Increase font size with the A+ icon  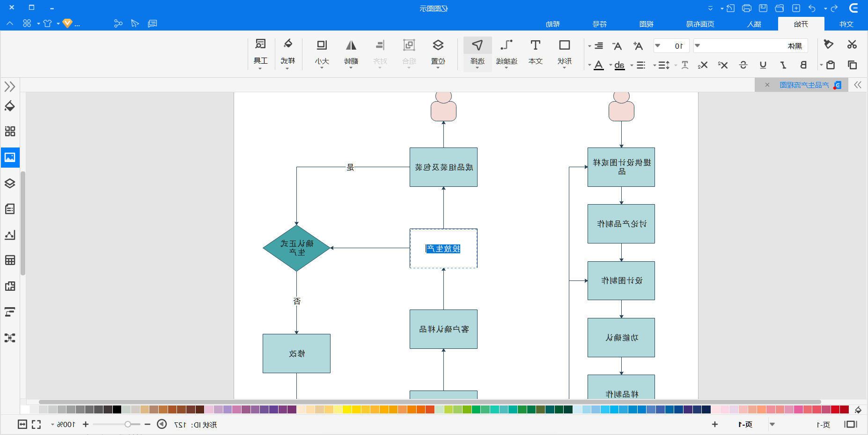[638, 45]
